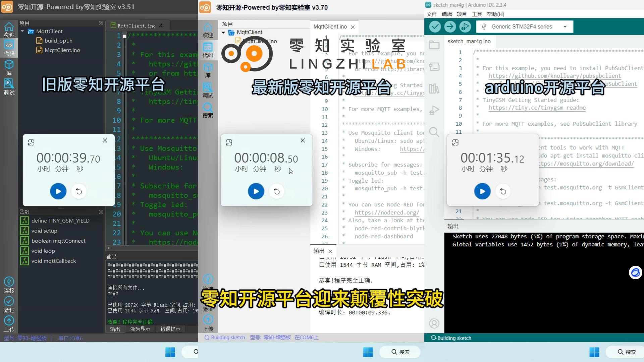Expand the 00:01:35.12 stopwatch window
Image resolution: width=644 pixels, height=362 pixels.
pyautogui.click(x=455, y=142)
